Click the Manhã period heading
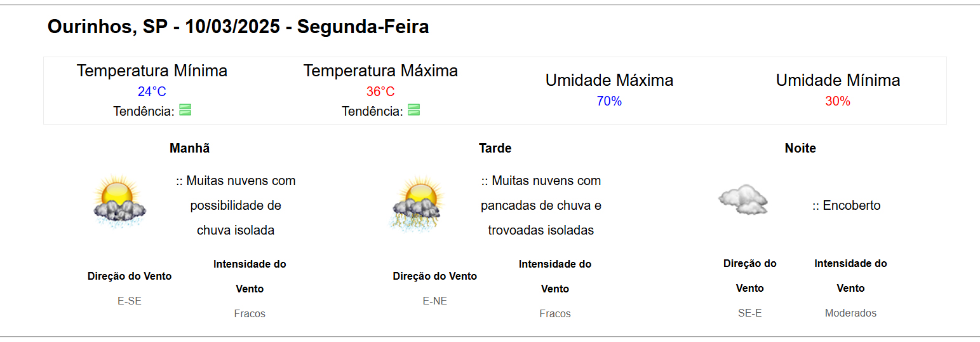 (x=189, y=148)
